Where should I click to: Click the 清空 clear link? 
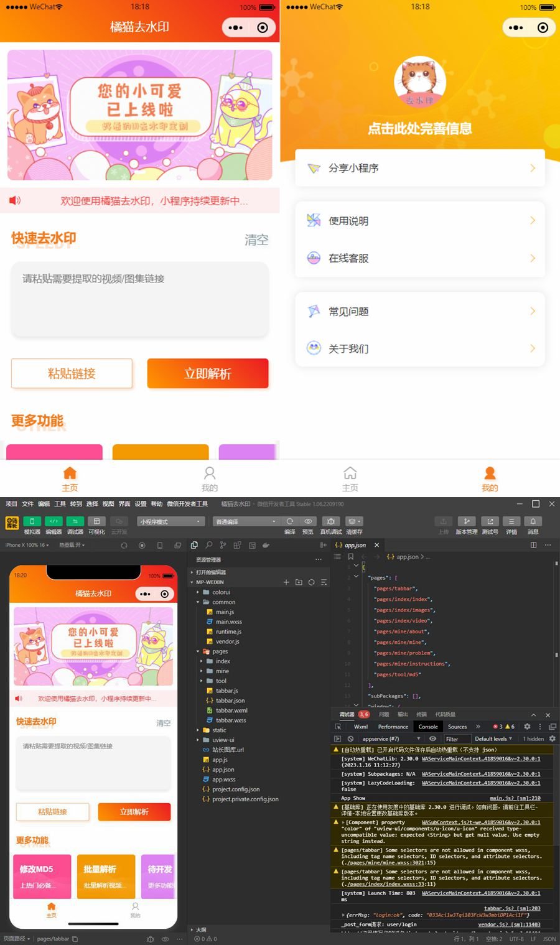[256, 240]
